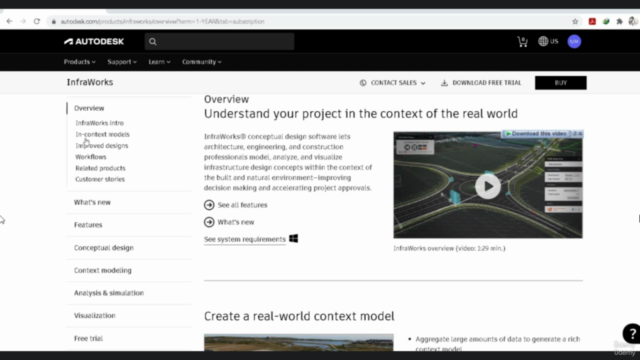Click the search magnifier icon
The height and width of the screenshot is (360, 640).
point(153,42)
